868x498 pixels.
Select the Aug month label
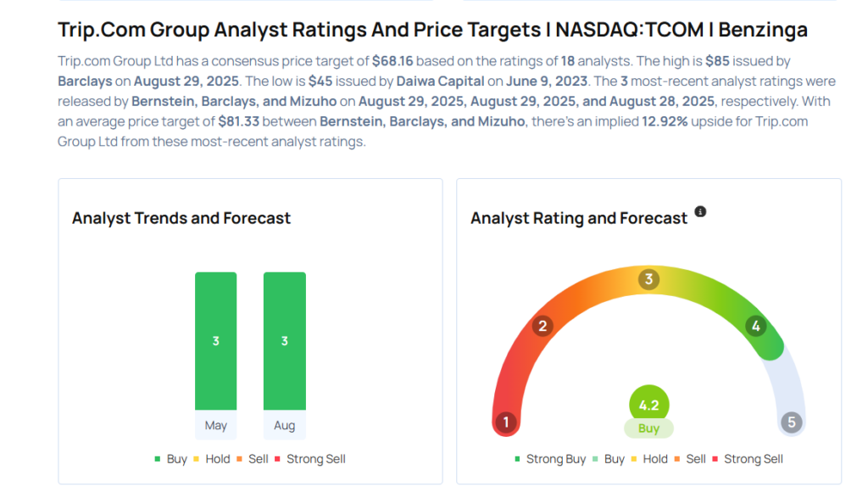pyautogui.click(x=285, y=425)
